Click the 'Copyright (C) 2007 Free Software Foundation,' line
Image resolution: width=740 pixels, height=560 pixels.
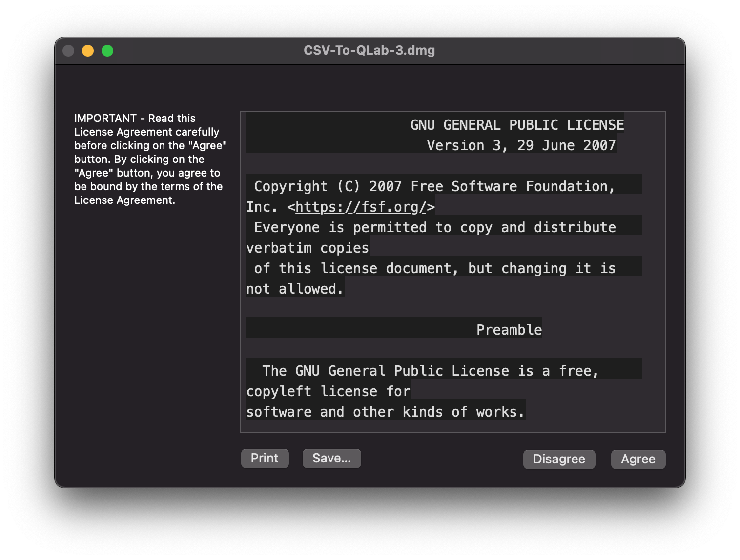coord(434,186)
